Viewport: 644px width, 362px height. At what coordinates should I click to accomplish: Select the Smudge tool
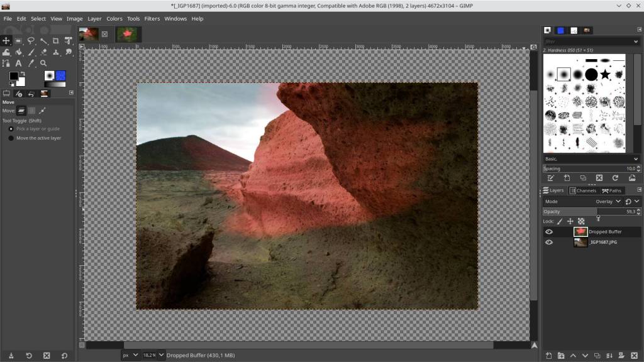point(69,52)
